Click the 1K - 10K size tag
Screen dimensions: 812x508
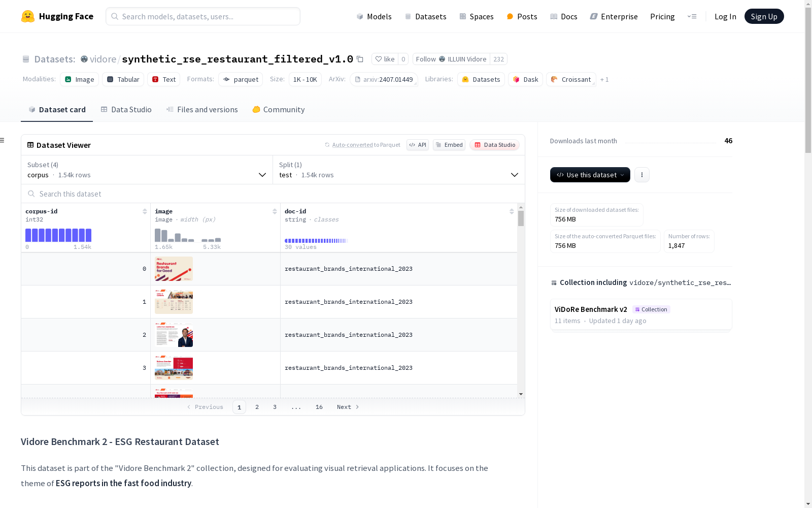pyautogui.click(x=305, y=79)
